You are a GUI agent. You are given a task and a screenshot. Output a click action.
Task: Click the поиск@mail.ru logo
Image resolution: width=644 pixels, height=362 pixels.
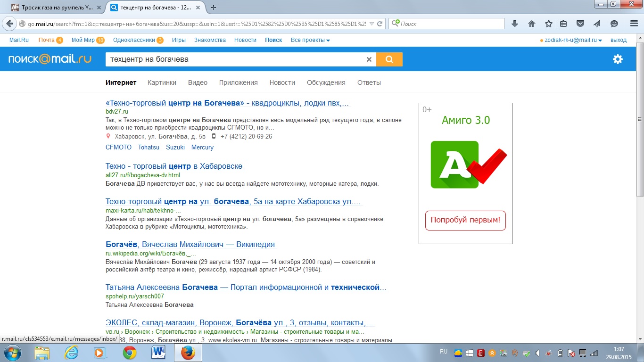[50, 59]
